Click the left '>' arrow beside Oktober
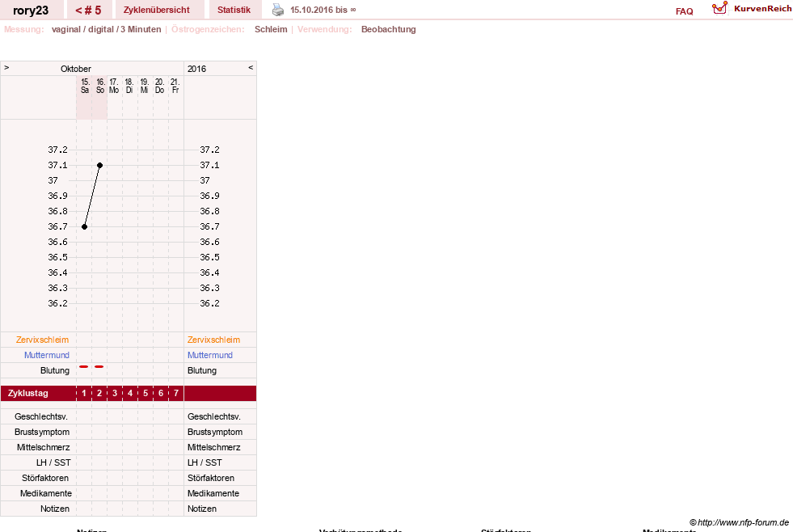The height and width of the screenshot is (532, 793). tap(6, 68)
